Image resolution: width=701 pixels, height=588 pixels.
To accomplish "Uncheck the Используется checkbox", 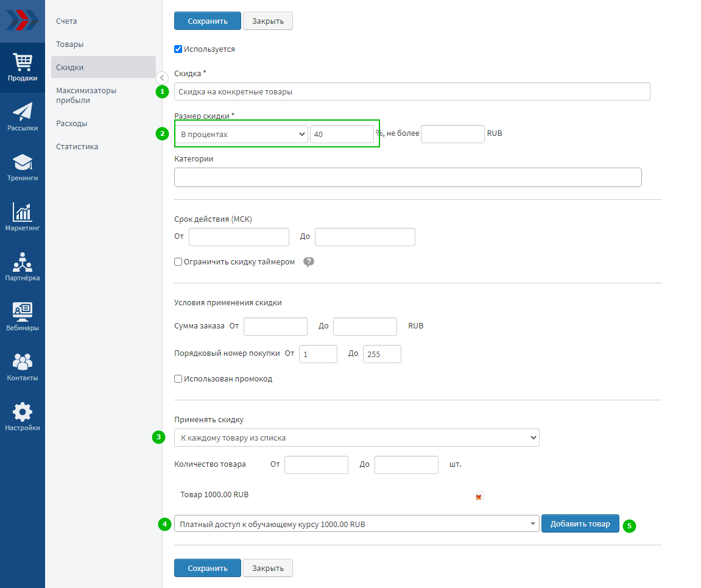I will [x=178, y=49].
